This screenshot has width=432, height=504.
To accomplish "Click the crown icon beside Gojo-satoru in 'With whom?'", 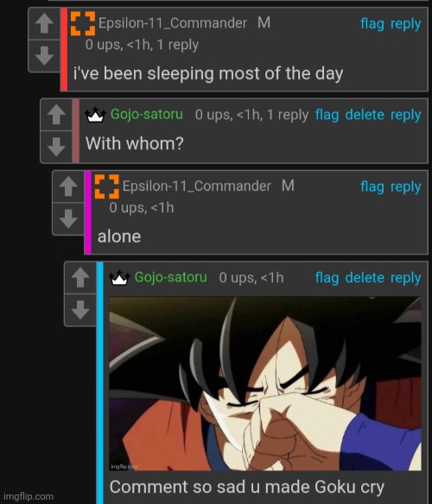I will click(95, 115).
